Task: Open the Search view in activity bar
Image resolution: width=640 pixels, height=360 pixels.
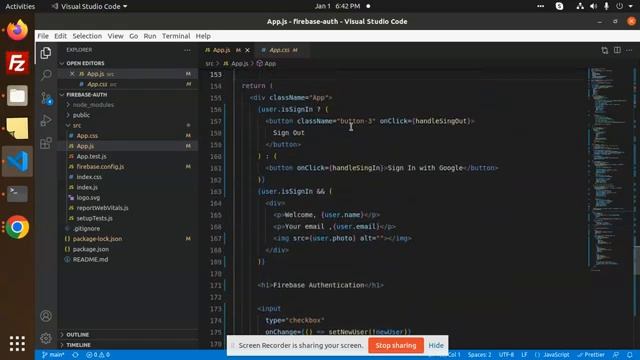Action: pyautogui.click(x=46, y=75)
